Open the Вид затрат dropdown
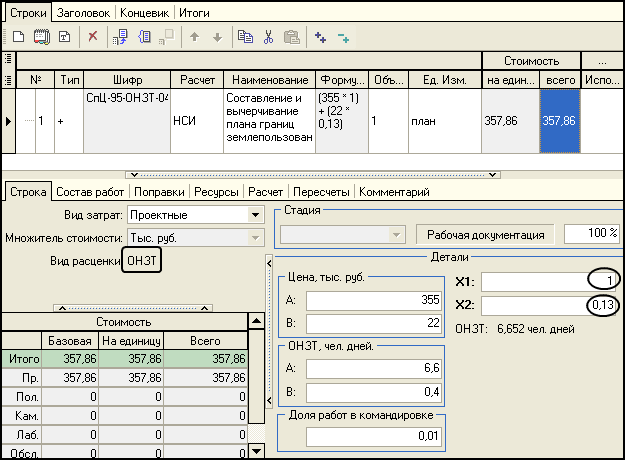The height and width of the screenshot is (460, 625). [256, 215]
